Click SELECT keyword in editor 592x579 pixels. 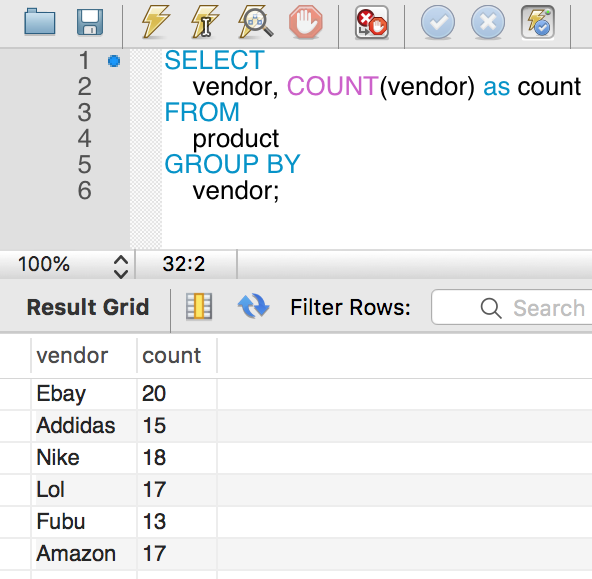(214, 60)
